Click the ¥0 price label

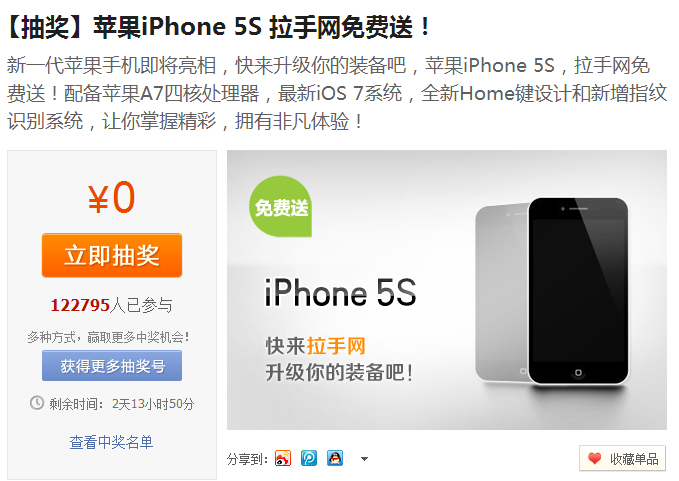112,197
